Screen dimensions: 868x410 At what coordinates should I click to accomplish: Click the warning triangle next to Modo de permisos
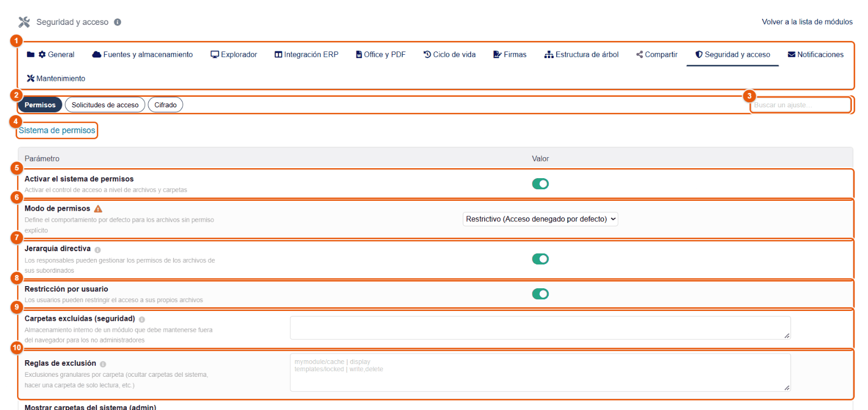click(98, 209)
